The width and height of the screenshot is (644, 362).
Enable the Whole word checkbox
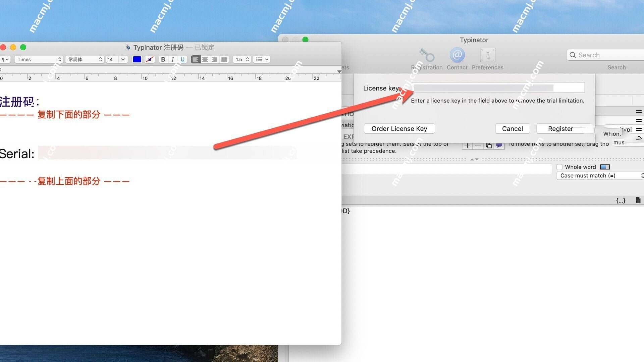[x=559, y=167]
